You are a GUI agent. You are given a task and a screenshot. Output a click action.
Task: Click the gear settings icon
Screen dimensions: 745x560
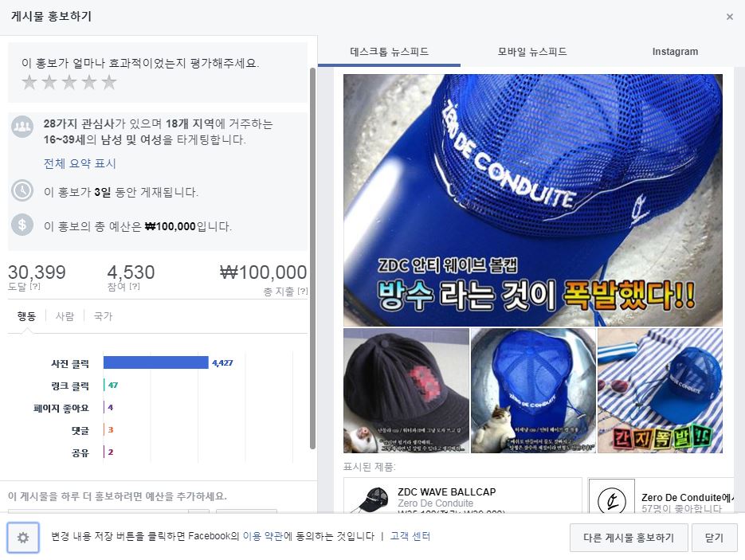tap(23, 537)
